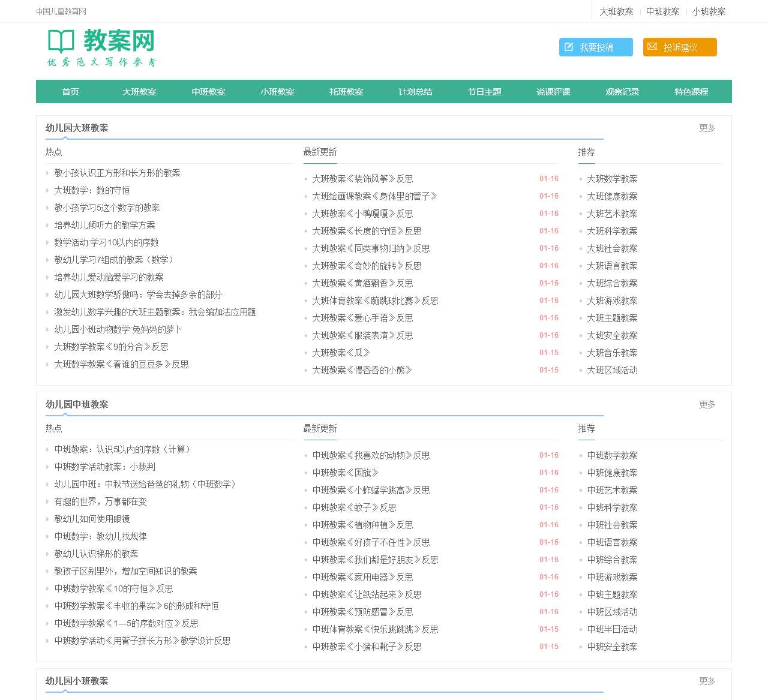Screen dimensions: 768x700
Task: Click 中国儿童教育网 top-left link
Action: pyautogui.click(x=61, y=11)
